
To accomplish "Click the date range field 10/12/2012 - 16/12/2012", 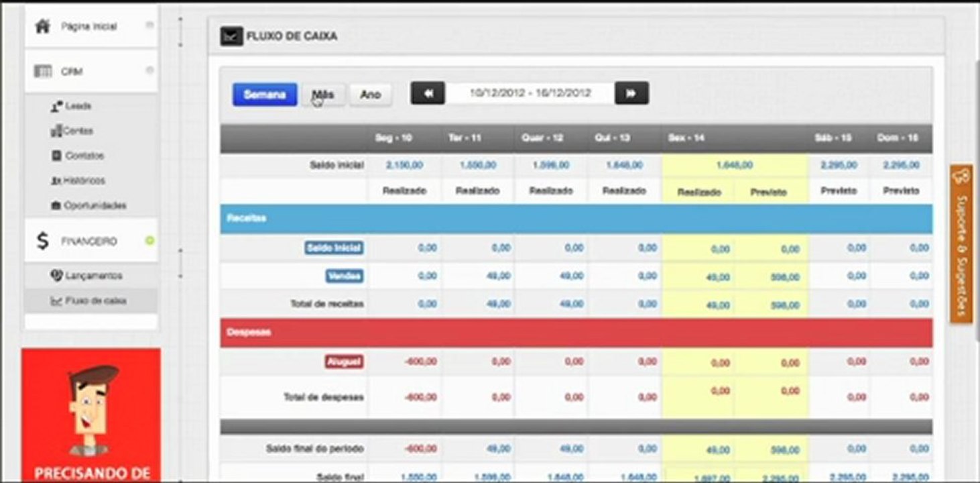I will [530, 93].
